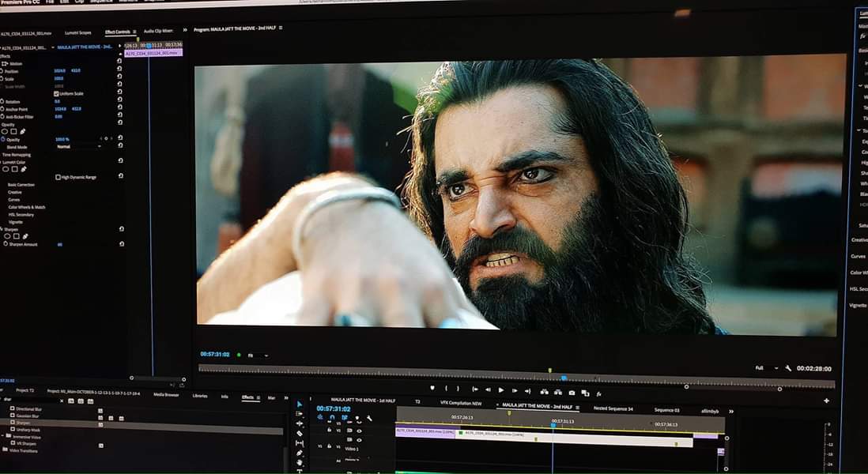Open the Full playback resolution dropdown
868x474 pixels.
763,368
